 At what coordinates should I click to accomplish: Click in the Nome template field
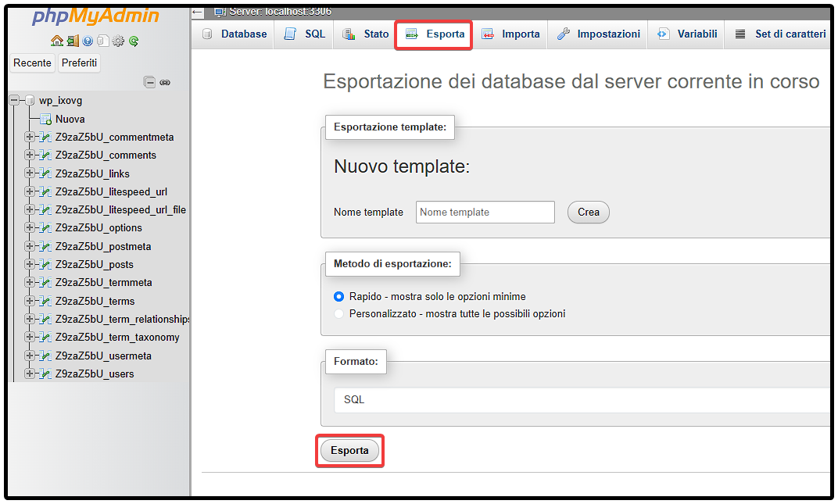coord(485,213)
